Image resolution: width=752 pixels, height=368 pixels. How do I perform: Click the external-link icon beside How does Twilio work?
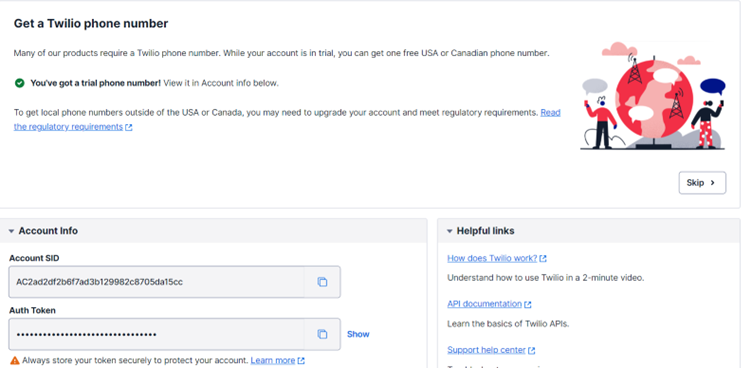pos(543,259)
